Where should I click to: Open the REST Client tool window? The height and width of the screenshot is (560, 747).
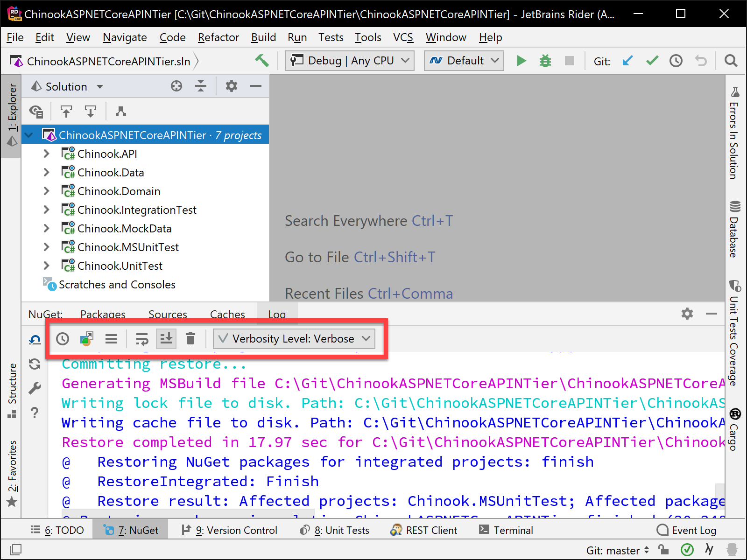424,530
